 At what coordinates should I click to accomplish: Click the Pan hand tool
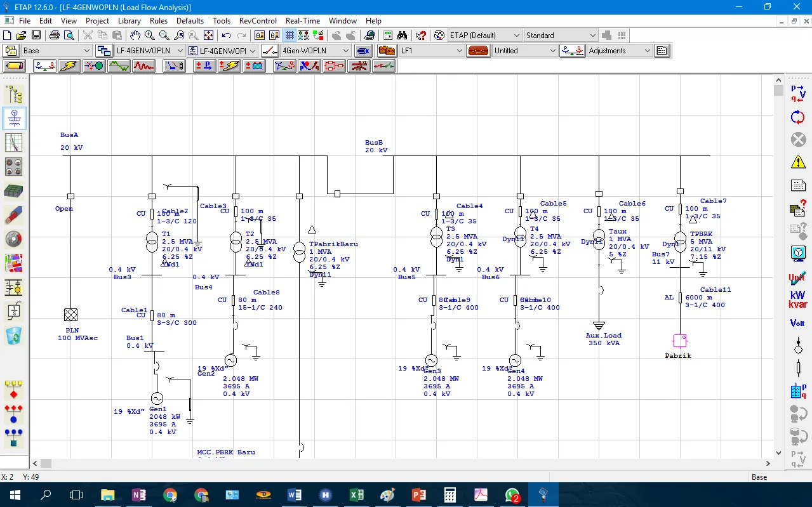pyautogui.click(x=135, y=36)
